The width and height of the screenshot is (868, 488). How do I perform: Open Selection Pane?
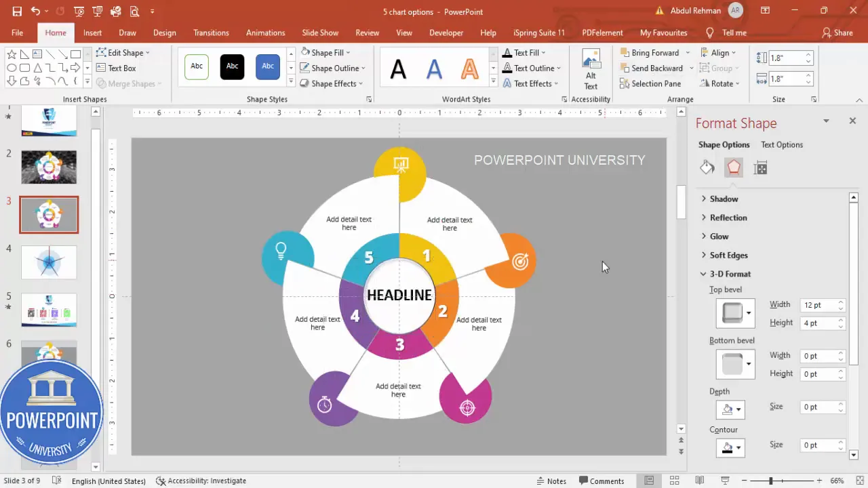coord(650,83)
